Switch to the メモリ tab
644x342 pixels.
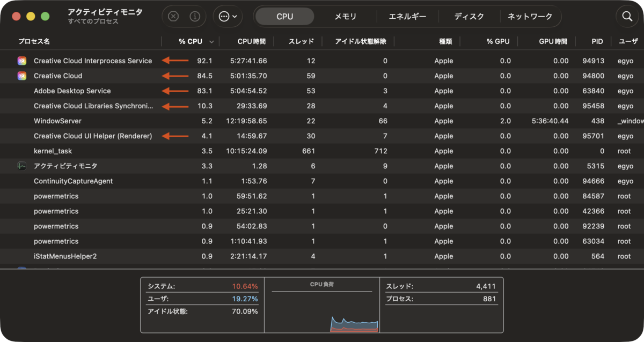click(346, 17)
